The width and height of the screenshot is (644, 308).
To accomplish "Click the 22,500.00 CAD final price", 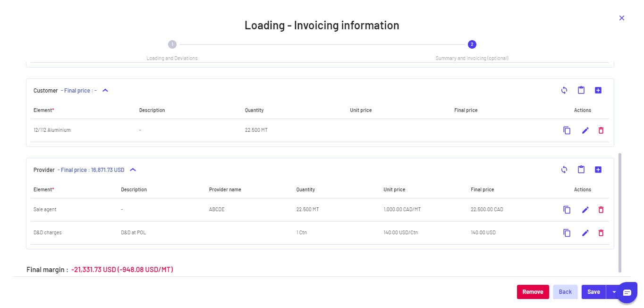I will 487,209.
